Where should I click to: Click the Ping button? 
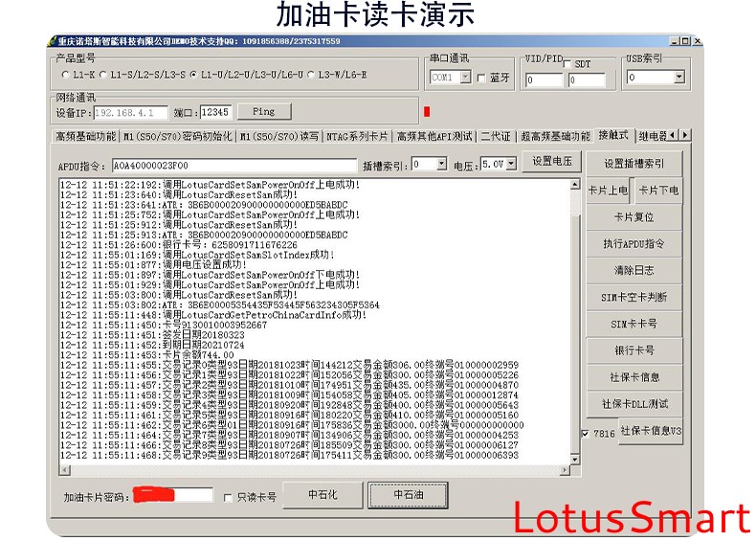(264, 111)
